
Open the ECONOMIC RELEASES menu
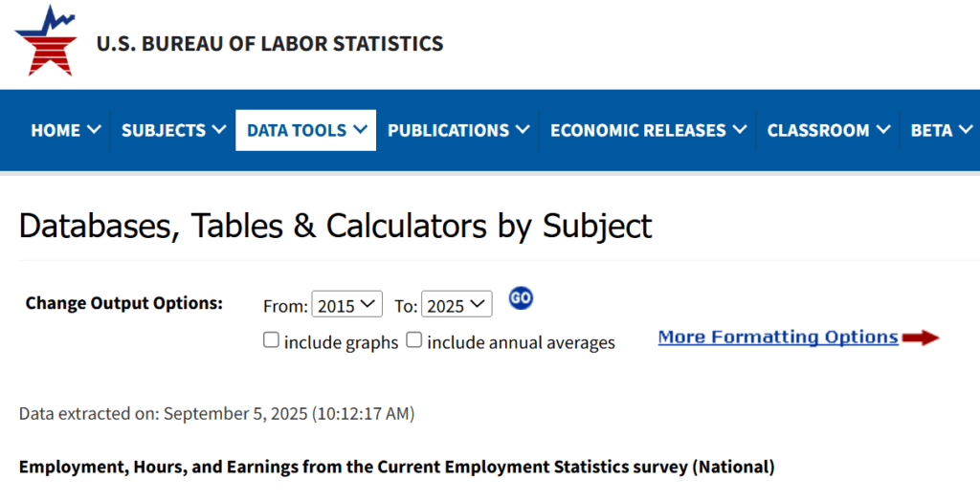coord(648,130)
